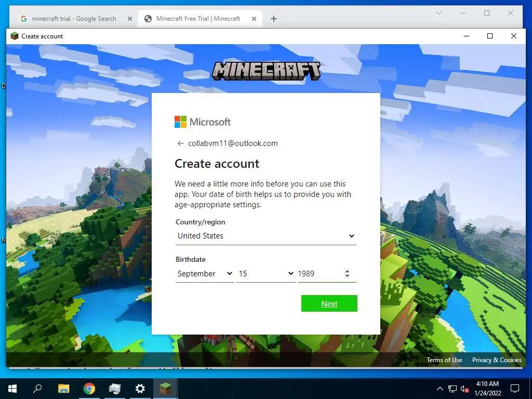Increase the birth year with up spinner arrow

[x=347, y=271]
